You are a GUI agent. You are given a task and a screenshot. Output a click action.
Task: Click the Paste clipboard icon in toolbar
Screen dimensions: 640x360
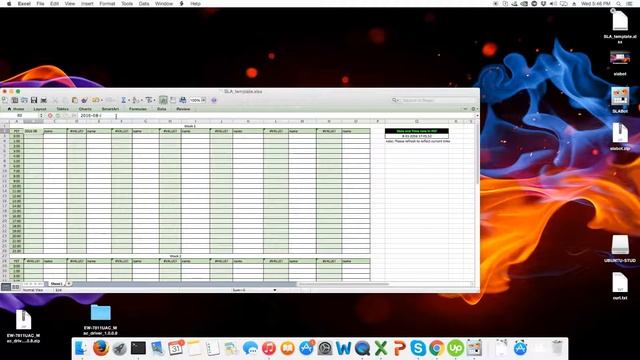point(75,100)
